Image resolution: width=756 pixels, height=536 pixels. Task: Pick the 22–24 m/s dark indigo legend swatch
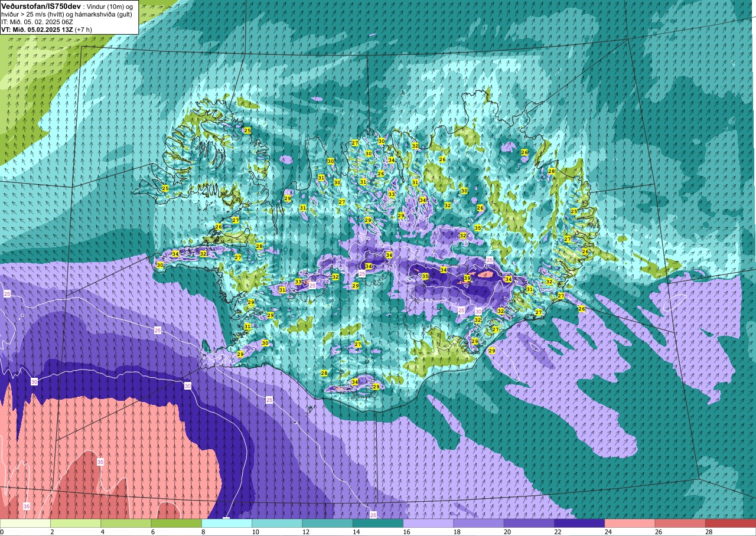579,523
